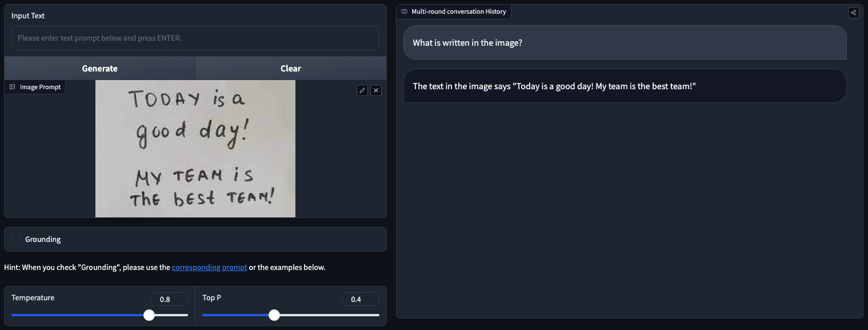868x330 pixels.
Task: Click the chat icon beside conversation History
Action: [404, 11]
